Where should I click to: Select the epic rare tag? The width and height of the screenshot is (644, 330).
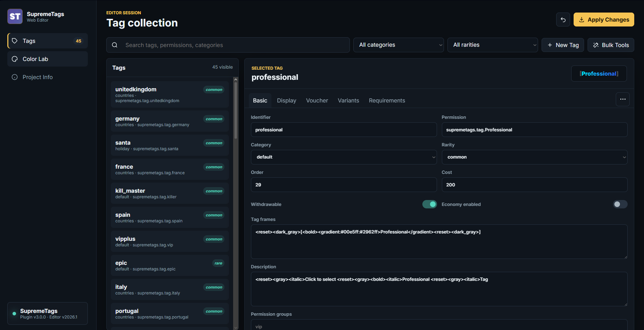pos(170,266)
